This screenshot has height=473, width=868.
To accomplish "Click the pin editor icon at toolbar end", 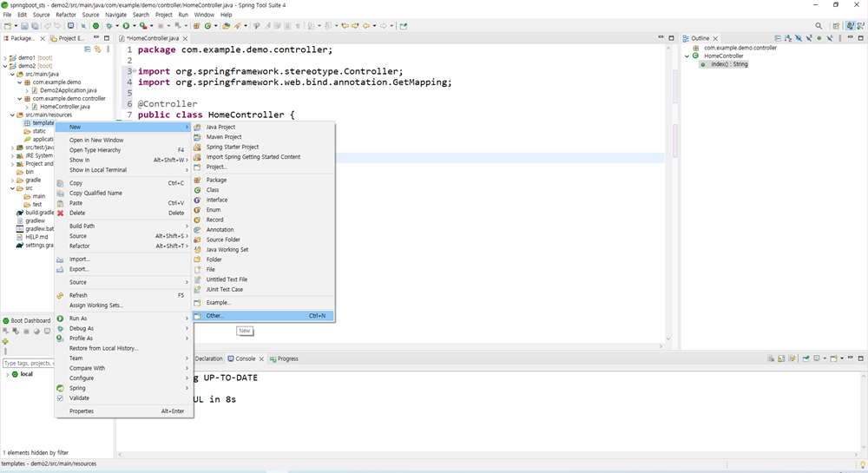I will click(404, 26).
